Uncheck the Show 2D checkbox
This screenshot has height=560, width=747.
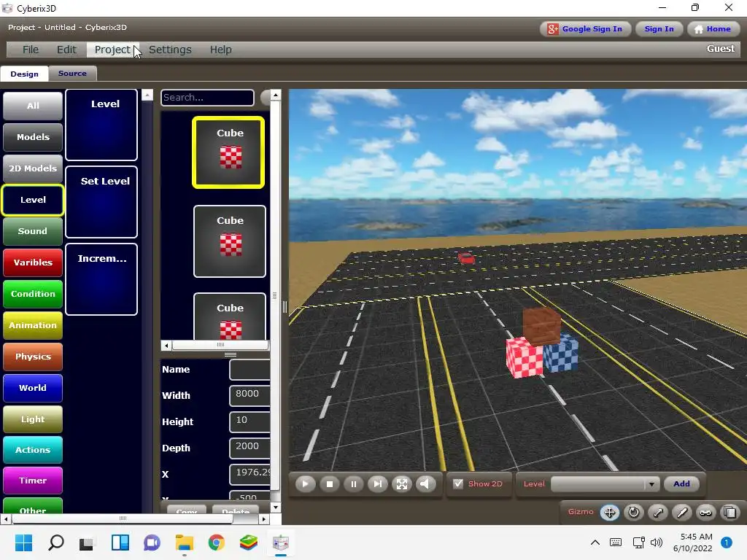pyautogui.click(x=458, y=484)
